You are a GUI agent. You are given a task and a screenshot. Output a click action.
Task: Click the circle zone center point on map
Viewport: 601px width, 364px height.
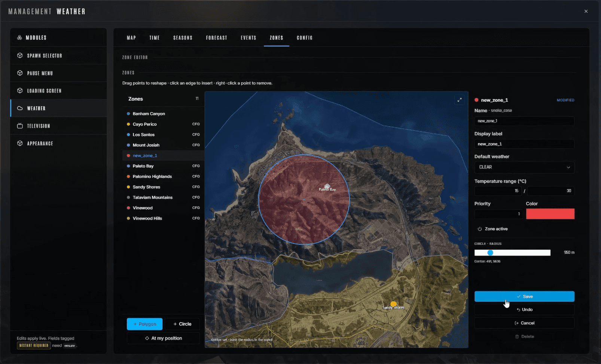[304, 200]
